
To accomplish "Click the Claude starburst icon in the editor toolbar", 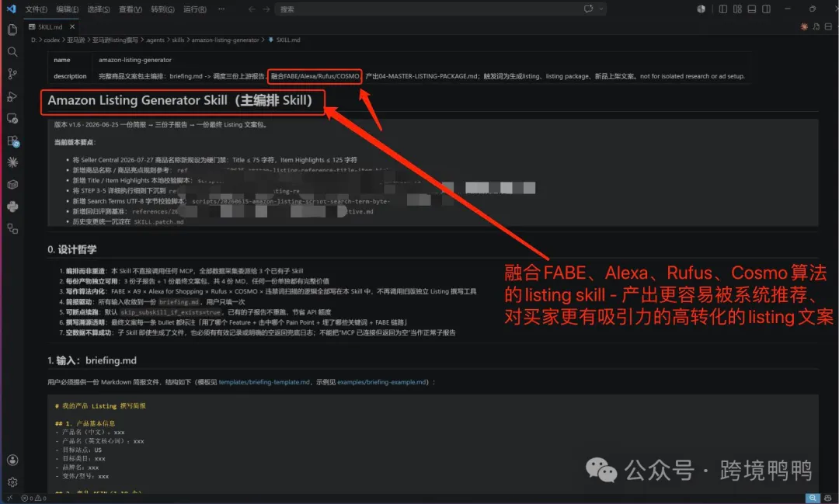I will coord(804,26).
